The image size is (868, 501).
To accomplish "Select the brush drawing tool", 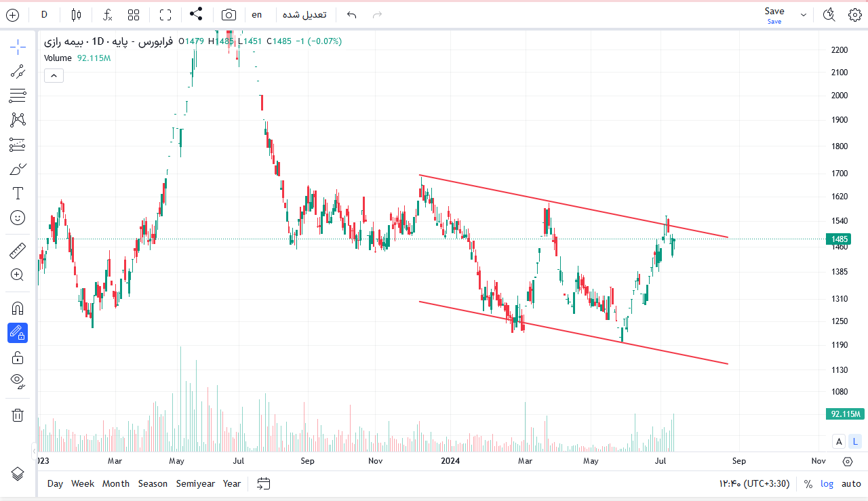I will [x=18, y=169].
